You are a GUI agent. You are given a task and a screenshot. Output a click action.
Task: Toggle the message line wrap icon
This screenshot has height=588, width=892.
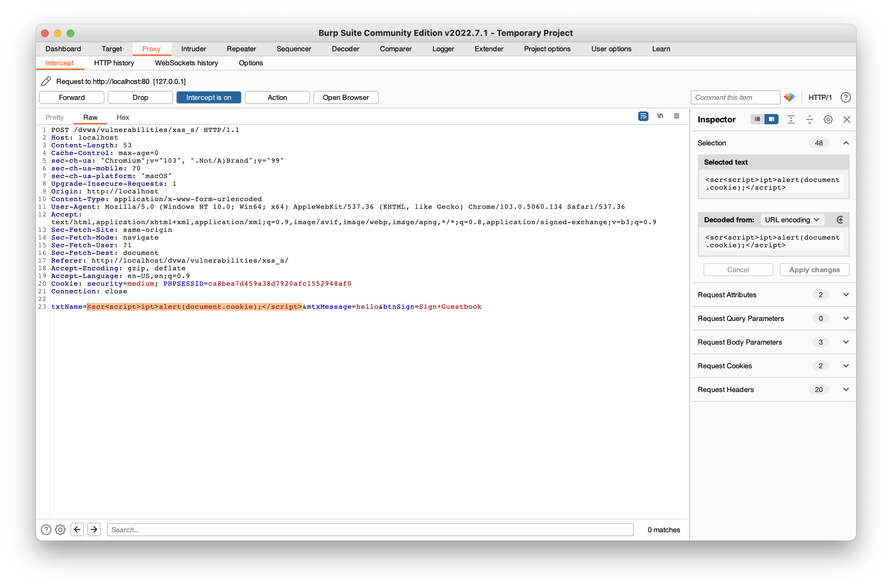click(643, 116)
